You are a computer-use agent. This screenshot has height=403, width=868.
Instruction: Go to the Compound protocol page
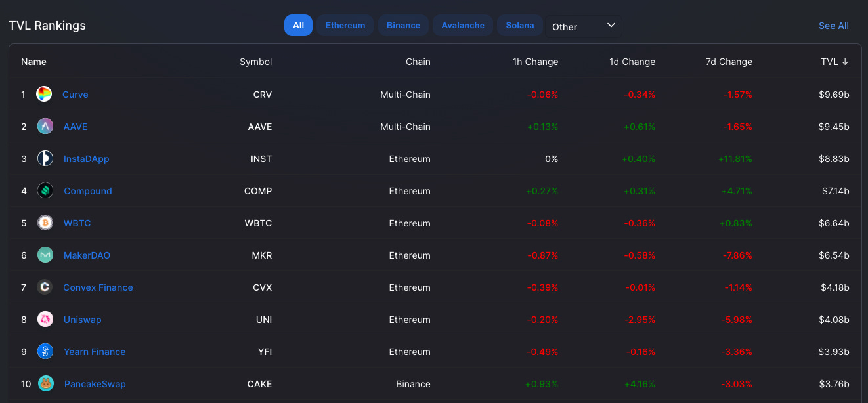(x=88, y=191)
